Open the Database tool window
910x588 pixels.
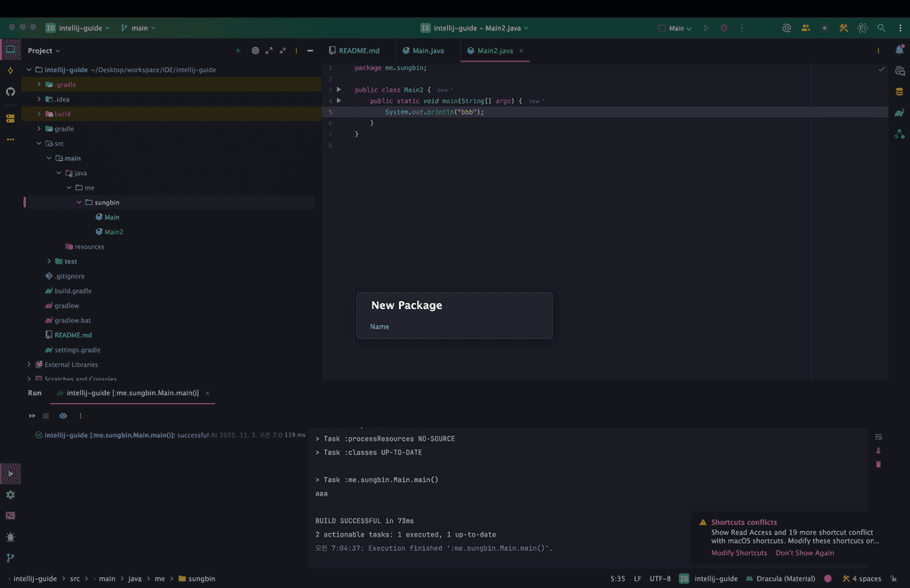pyautogui.click(x=899, y=91)
